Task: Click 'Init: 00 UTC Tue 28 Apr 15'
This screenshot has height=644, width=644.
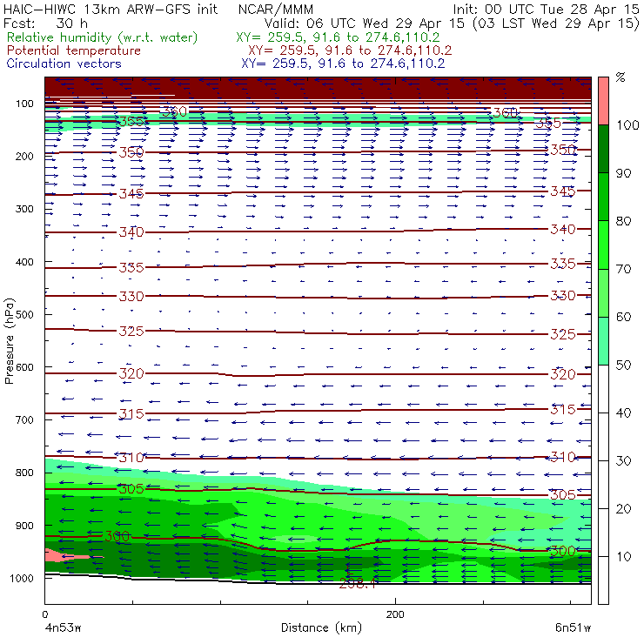Action: 546,9
